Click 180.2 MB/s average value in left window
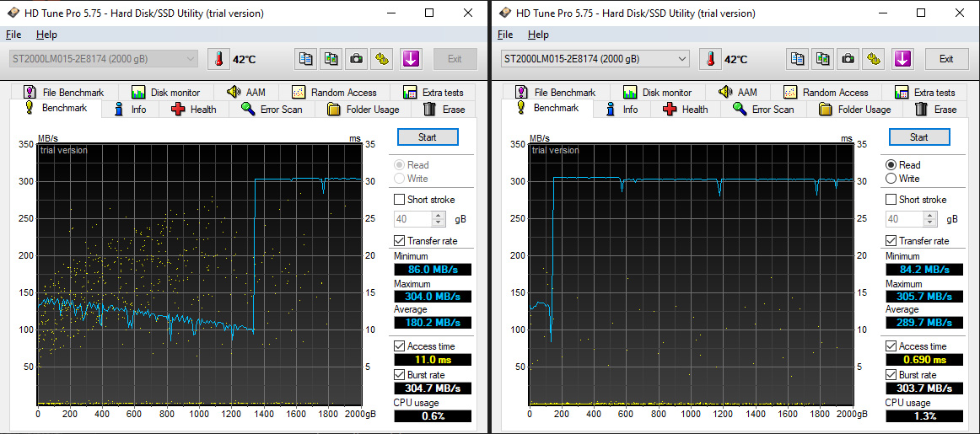The width and height of the screenshot is (980, 434). tap(433, 323)
